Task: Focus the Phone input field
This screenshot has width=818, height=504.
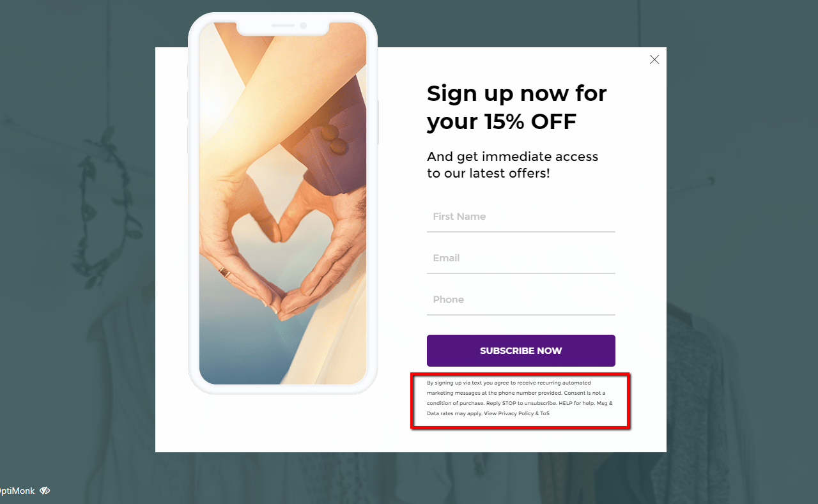Action: point(521,300)
